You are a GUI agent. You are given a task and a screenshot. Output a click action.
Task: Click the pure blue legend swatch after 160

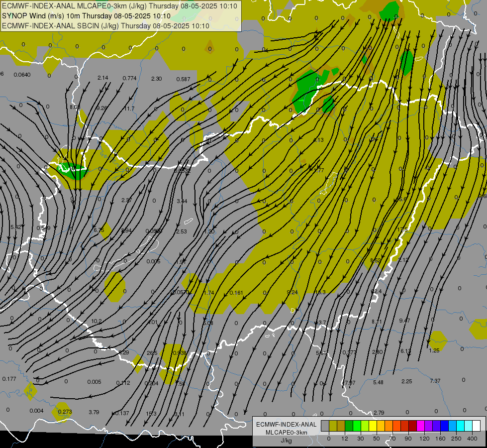pos(445,426)
